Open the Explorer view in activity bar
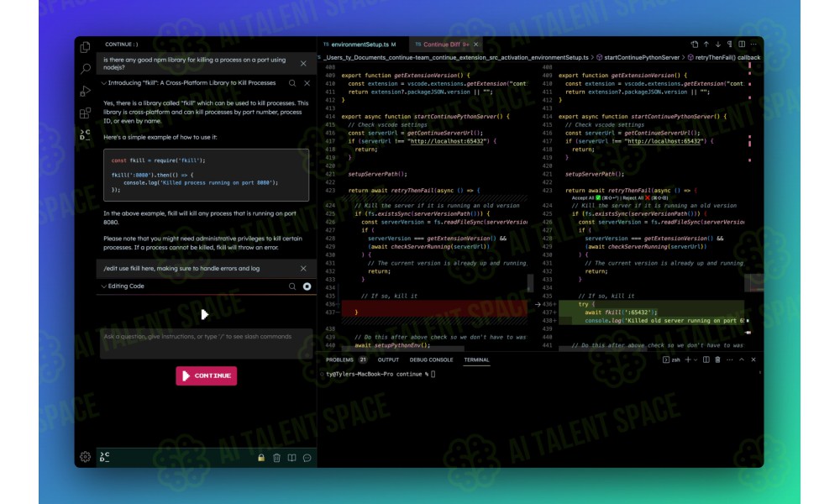The width and height of the screenshot is (840, 504). coord(85,48)
